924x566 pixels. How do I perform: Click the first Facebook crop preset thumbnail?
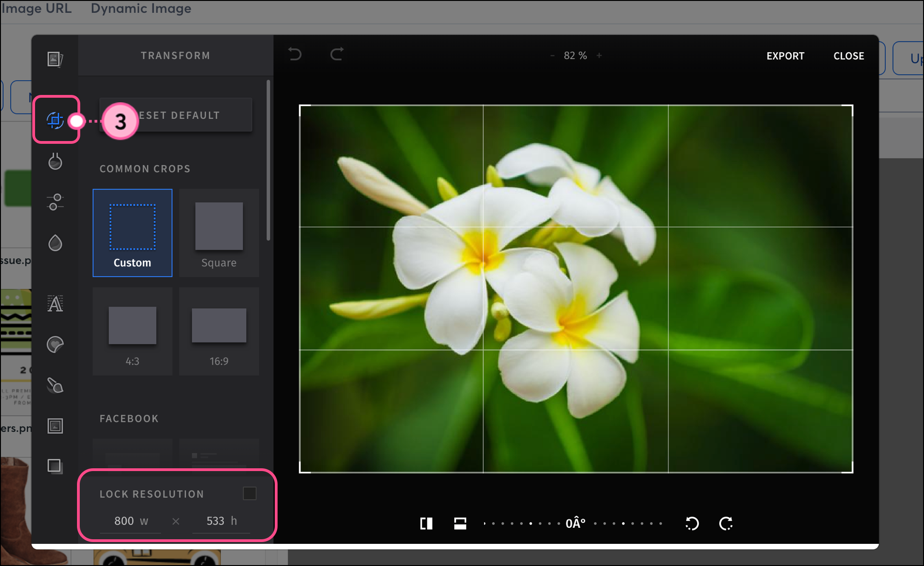[x=132, y=454]
